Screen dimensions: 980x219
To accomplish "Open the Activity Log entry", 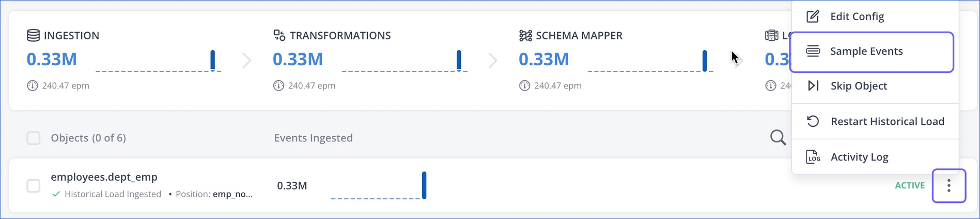I will (x=859, y=157).
